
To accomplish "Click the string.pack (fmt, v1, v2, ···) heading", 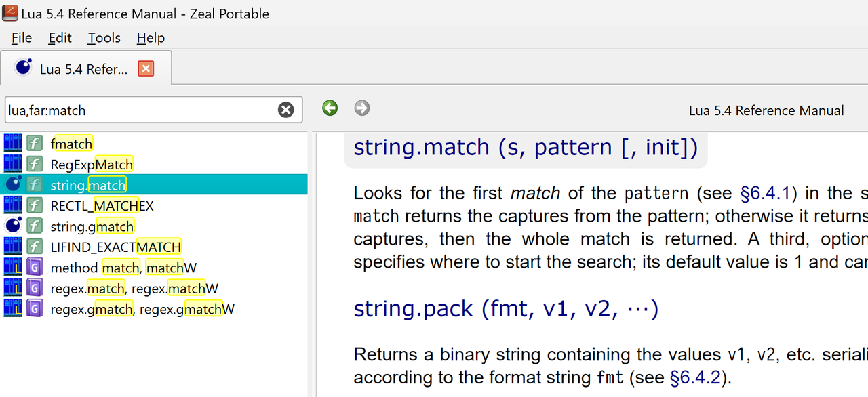I will 506,308.
